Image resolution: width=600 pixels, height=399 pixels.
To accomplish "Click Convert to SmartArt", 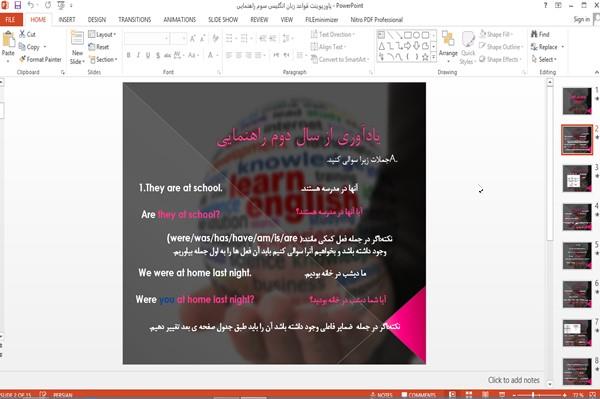I will pyautogui.click(x=340, y=59).
